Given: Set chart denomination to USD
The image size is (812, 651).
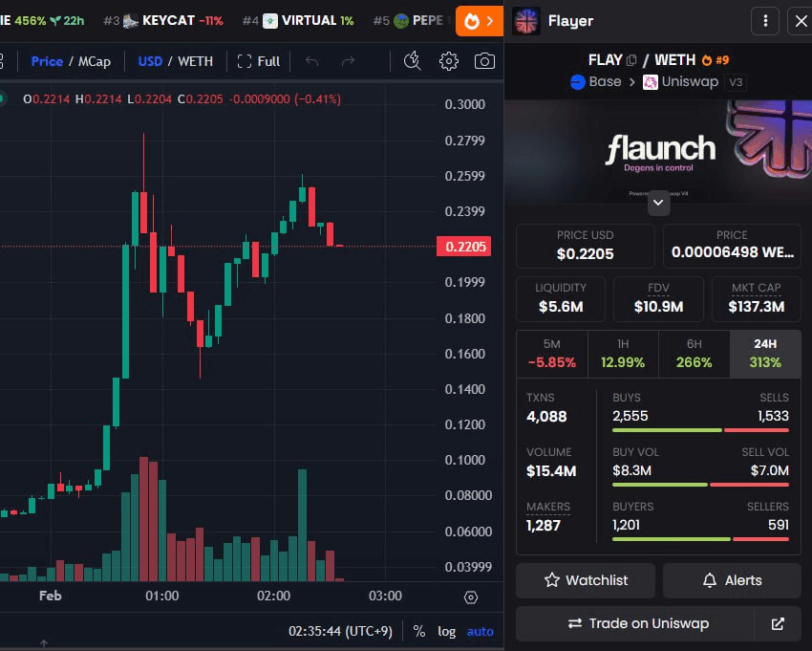Looking at the screenshot, I should pos(150,61).
